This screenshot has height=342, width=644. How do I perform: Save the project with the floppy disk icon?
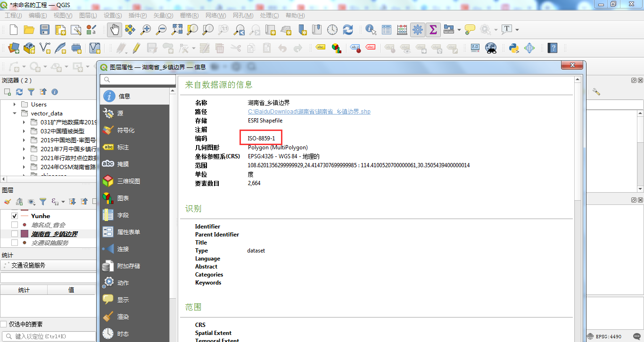click(45, 30)
